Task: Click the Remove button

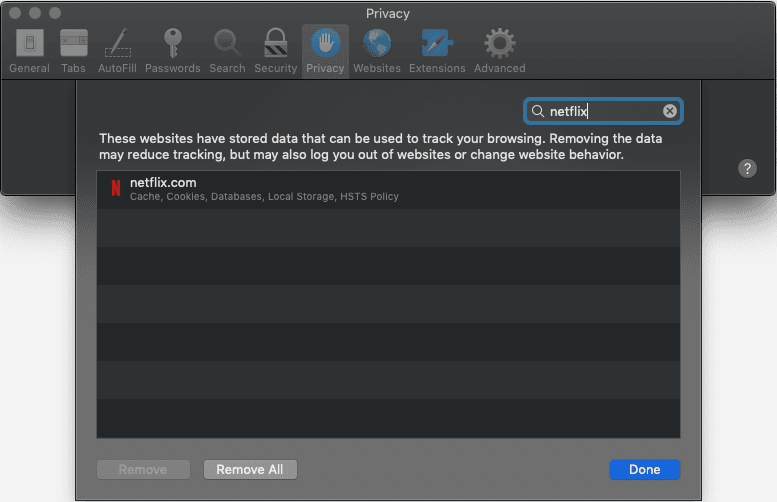Action: pos(143,469)
